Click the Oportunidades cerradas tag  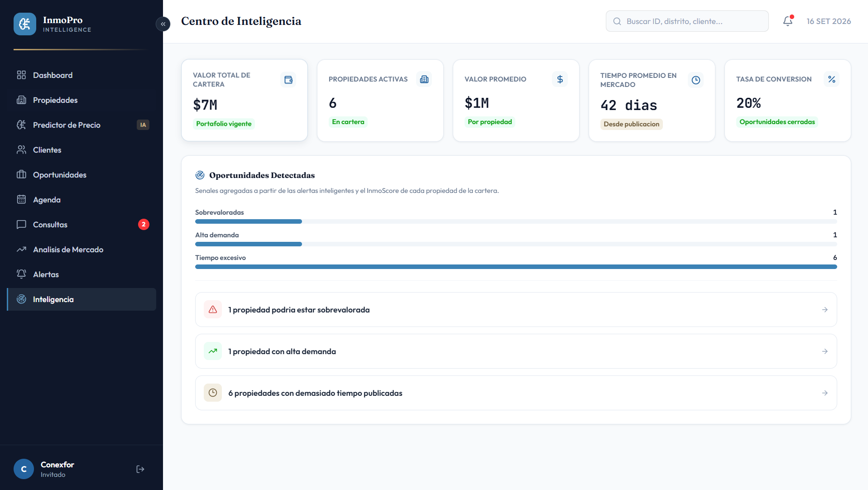click(777, 122)
